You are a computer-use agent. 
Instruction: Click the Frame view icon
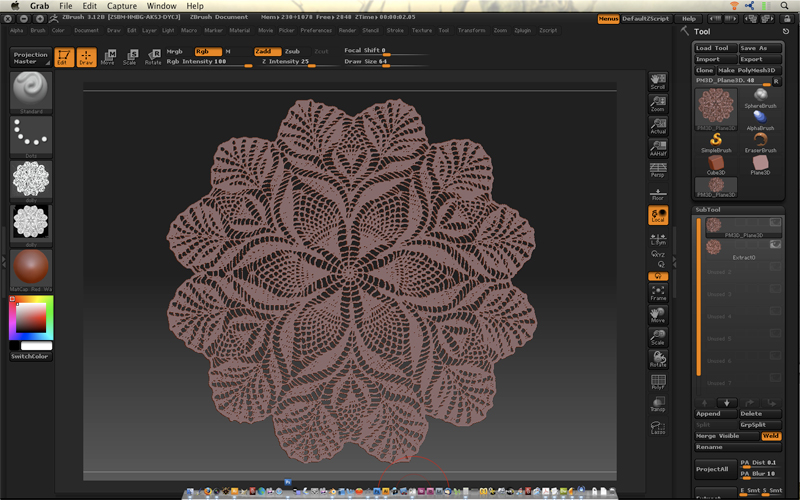coord(657,293)
